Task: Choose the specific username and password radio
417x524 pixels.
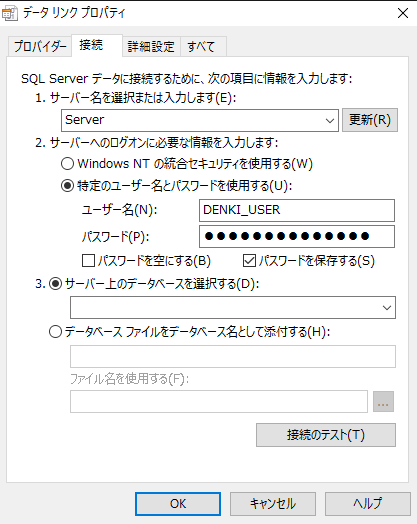Action: (x=67, y=185)
